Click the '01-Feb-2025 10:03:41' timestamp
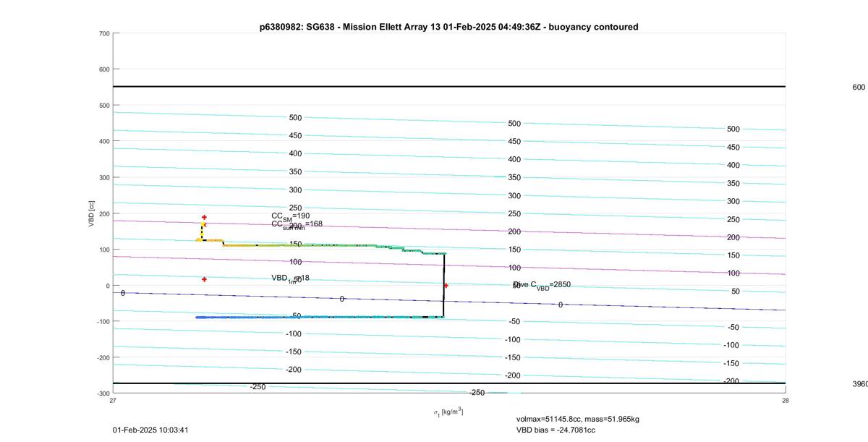Screen dimensions: 868x442 pos(150,430)
